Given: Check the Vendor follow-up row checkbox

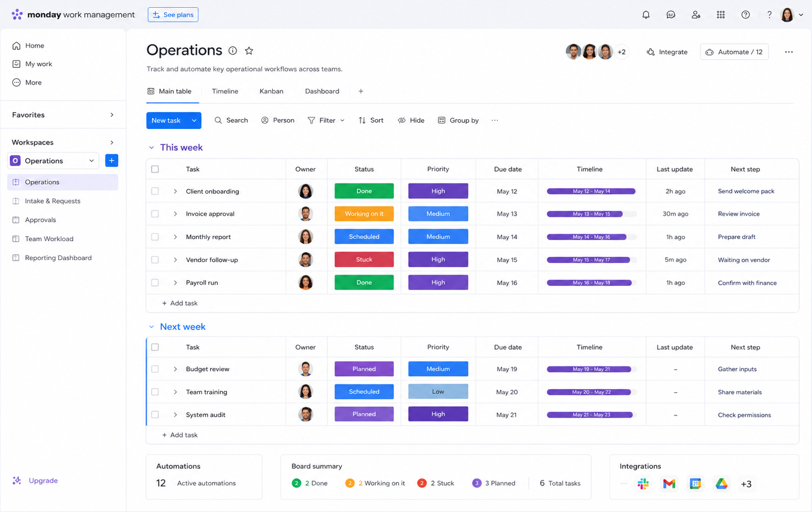Looking at the screenshot, I should tap(155, 260).
